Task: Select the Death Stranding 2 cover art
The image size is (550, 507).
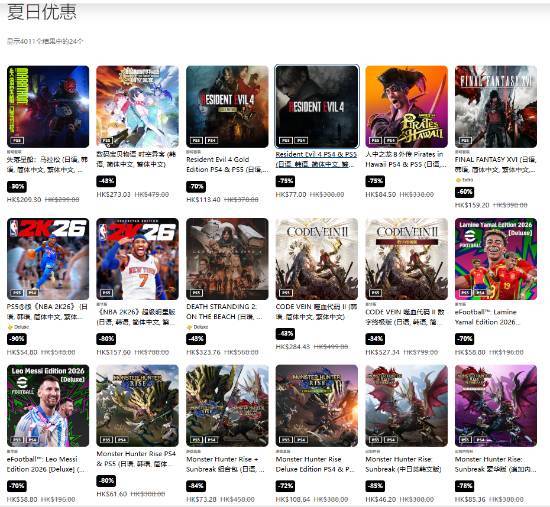Action: [x=227, y=259]
